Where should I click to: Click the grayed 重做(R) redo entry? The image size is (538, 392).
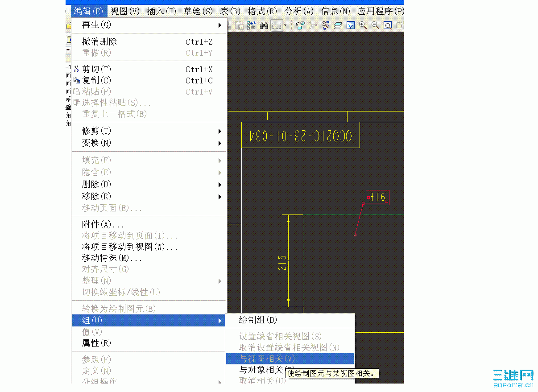click(149, 53)
